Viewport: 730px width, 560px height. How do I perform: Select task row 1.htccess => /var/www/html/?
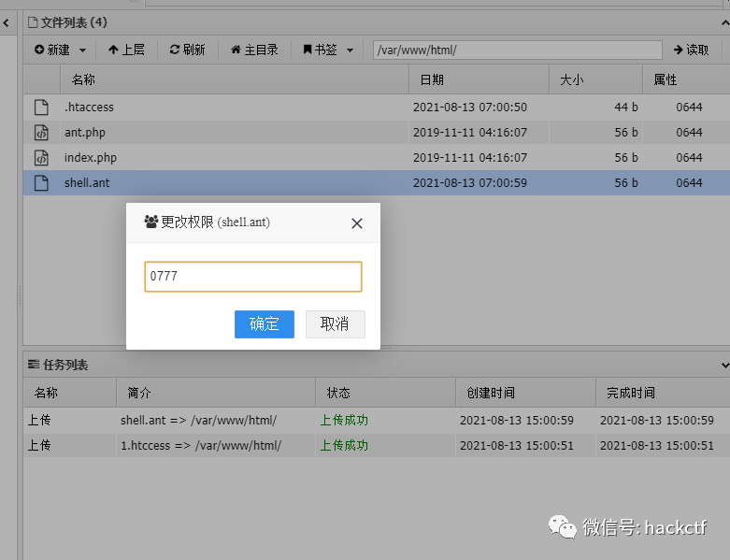click(376, 446)
